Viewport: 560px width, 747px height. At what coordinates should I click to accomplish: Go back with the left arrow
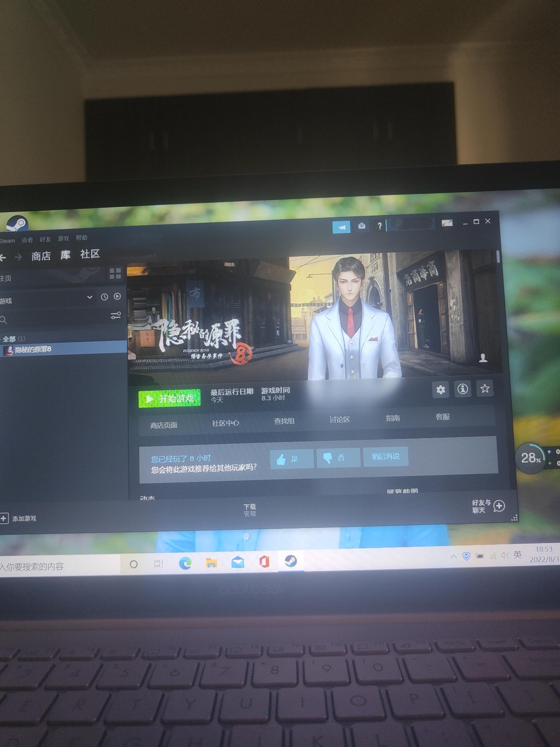click(3, 257)
